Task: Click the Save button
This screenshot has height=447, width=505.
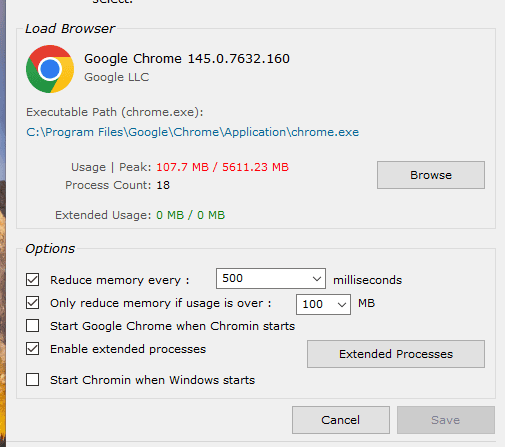Action: (x=446, y=420)
